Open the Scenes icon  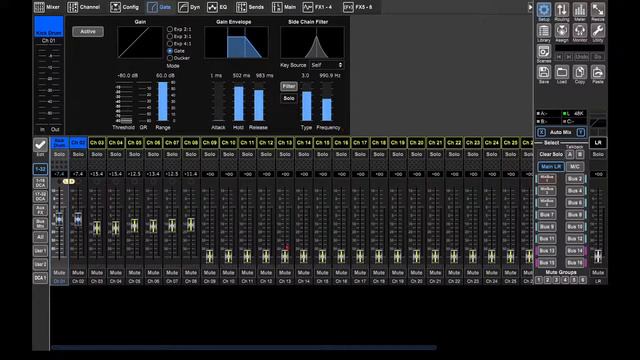[x=544, y=52]
